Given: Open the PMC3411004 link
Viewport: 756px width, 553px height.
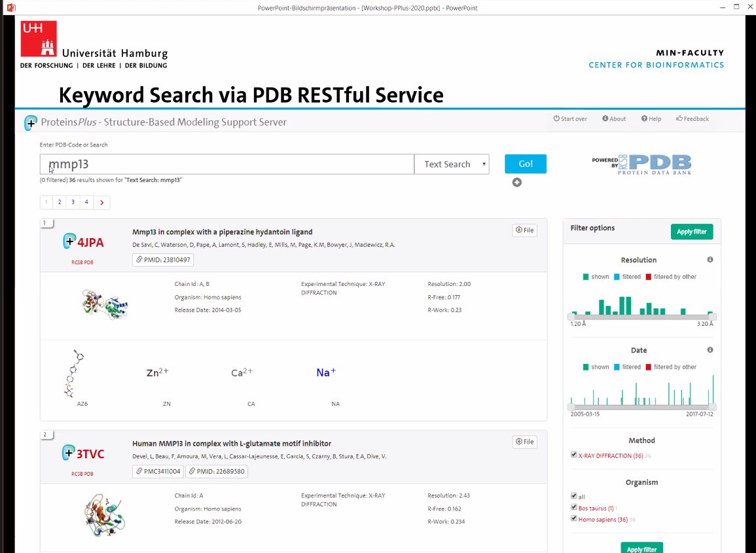Looking at the screenshot, I should [158, 471].
